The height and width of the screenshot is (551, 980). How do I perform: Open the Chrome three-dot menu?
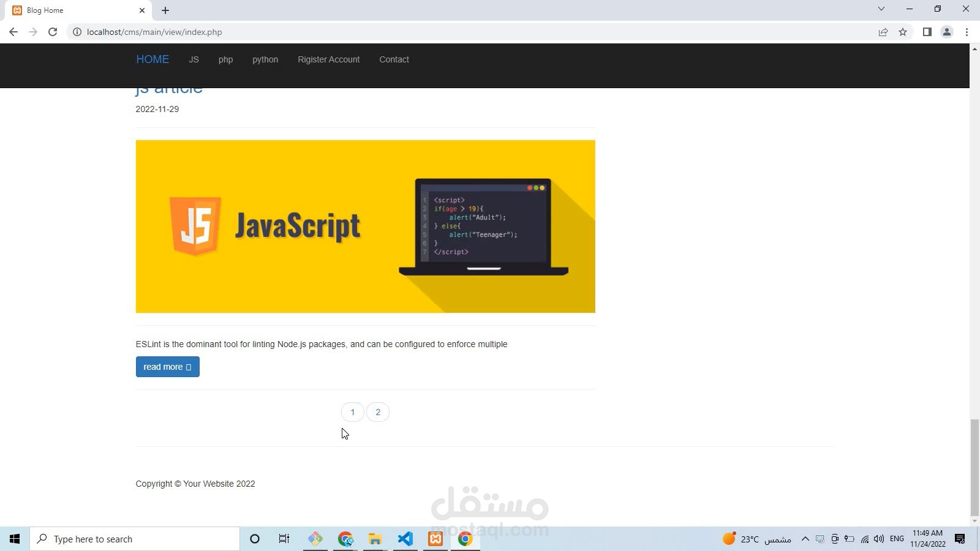(x=967, y=32)
